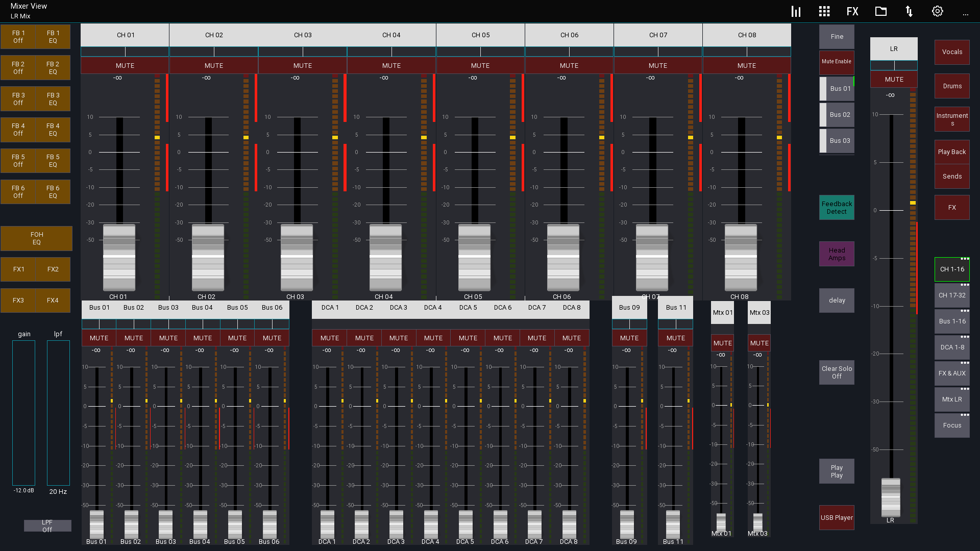
Task: Click the routing arrows icon
Action: tap(909, 11)
